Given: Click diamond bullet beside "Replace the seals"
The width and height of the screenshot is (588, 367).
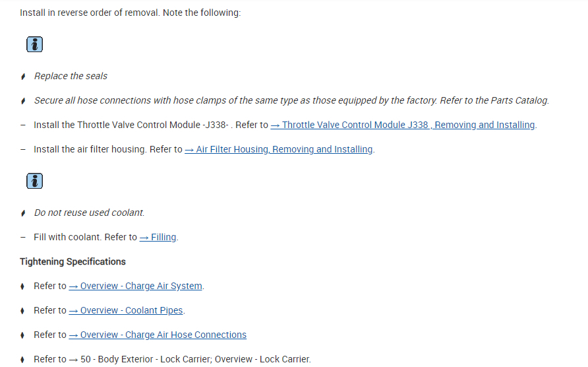Looking at the screenshot, I should click(23, 77).
